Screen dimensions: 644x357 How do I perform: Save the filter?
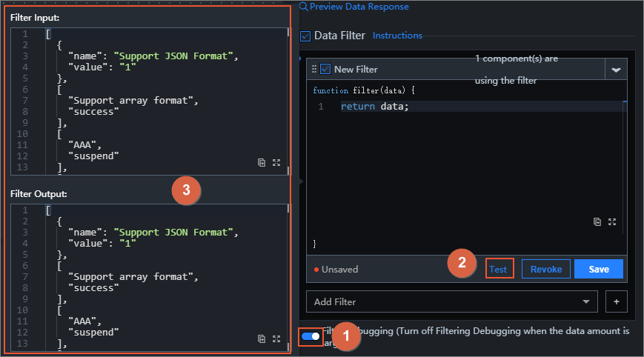(x=598, y=269)
